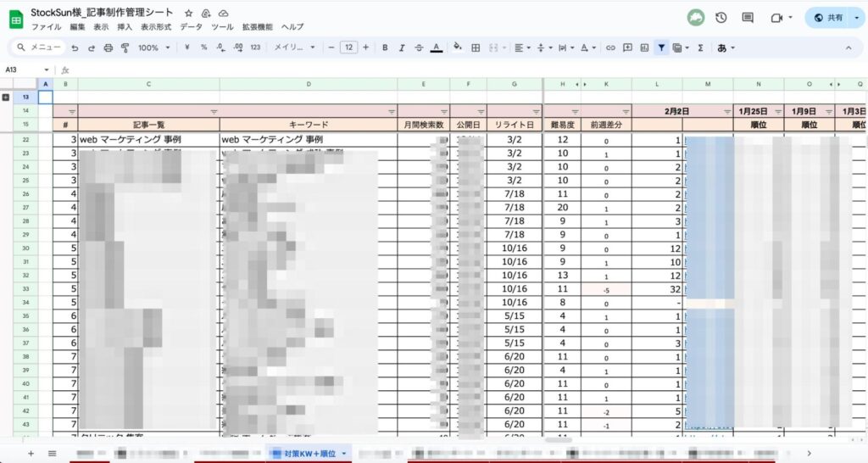Decrease decimal places
868x463 pixels.
coord(221,47)
